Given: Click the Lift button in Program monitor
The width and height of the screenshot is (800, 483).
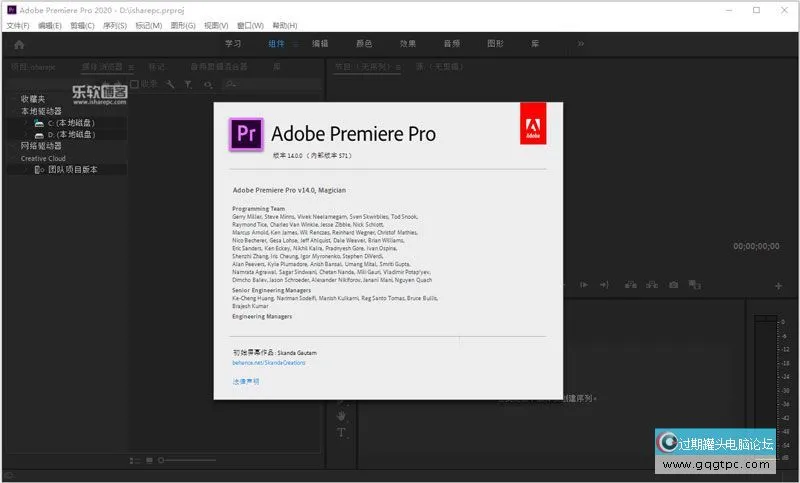Looking at the screenshot, I should (x=631, y=285).
